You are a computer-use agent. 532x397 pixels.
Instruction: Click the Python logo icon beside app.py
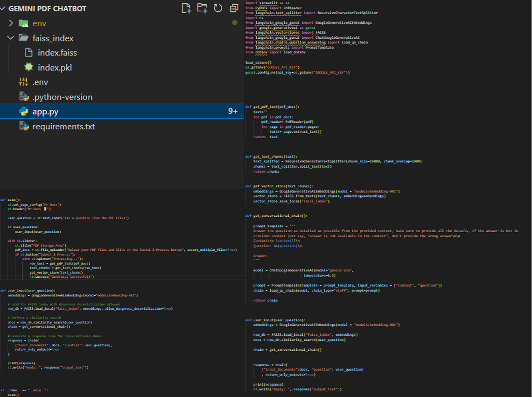(23, 111)
